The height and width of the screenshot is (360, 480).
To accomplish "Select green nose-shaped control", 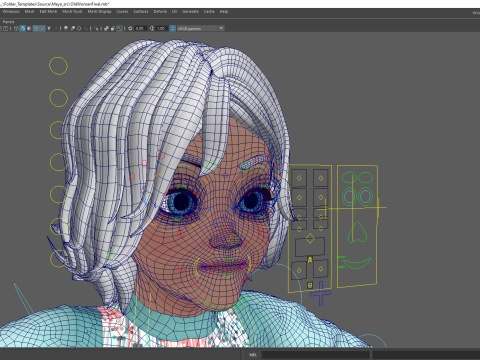I will point(357,232).
